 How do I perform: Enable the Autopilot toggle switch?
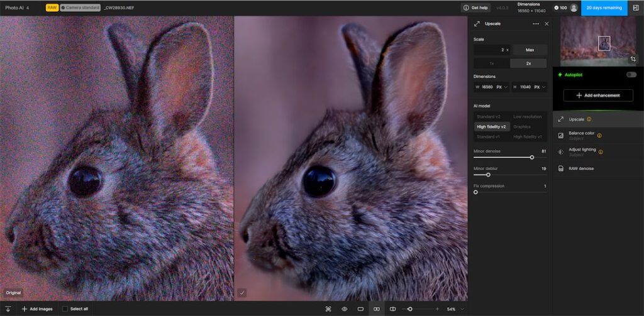pos(631,75)
